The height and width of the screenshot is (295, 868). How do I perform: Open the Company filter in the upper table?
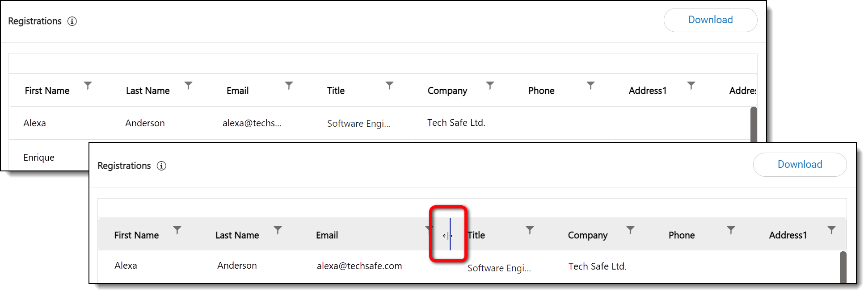coord(490,85)
